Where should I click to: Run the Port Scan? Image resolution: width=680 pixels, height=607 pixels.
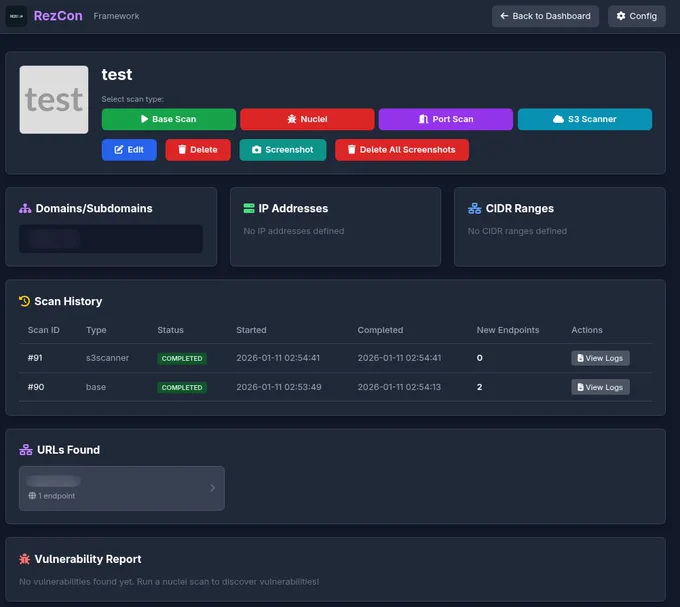pyautogui.click(x=445, y=119)
